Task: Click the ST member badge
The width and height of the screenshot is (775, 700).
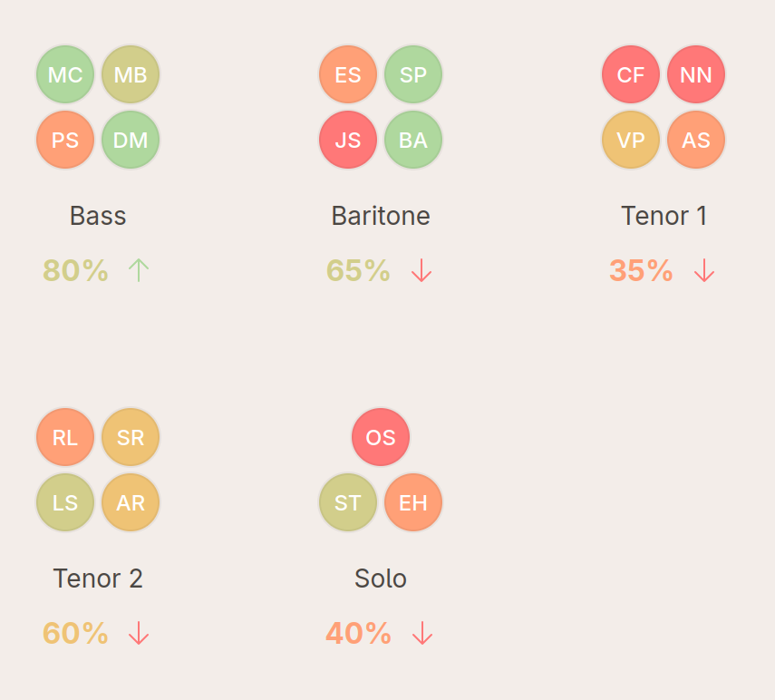Action: 348,502
